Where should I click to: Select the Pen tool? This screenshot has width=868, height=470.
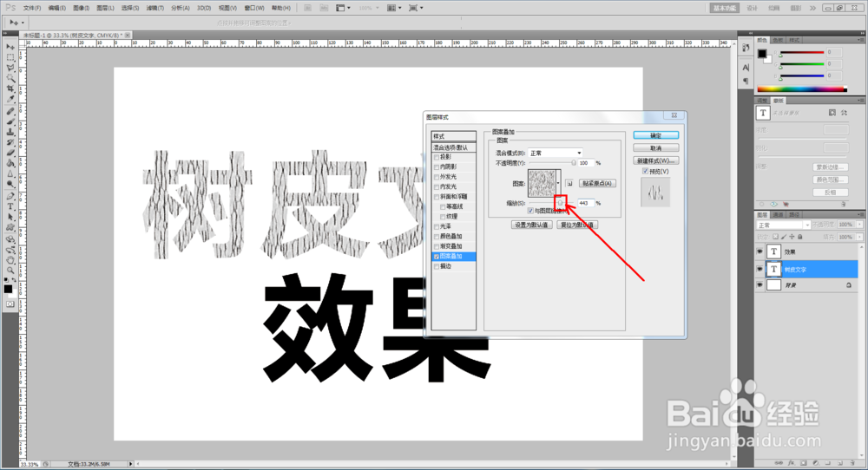(x=10, y=197)
